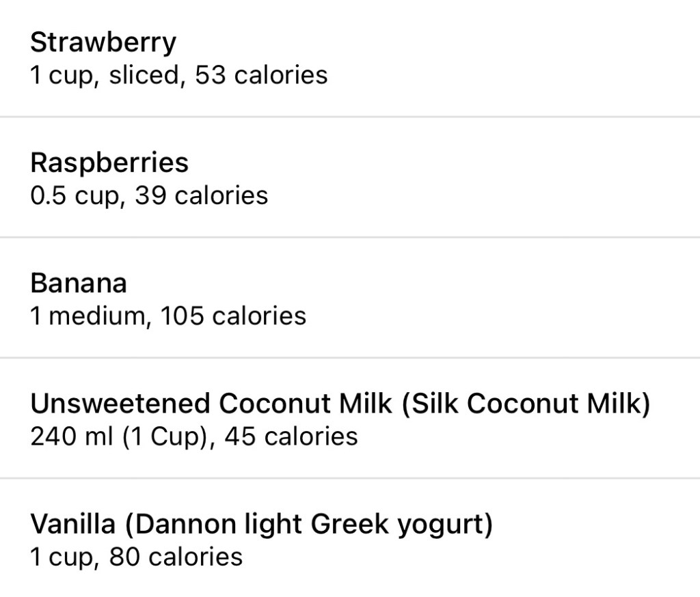The width and height of the screenshot is (700, 597).
Task: Click the "(Silk Coconut Milk)" brand text
Action: click(525, 404)
